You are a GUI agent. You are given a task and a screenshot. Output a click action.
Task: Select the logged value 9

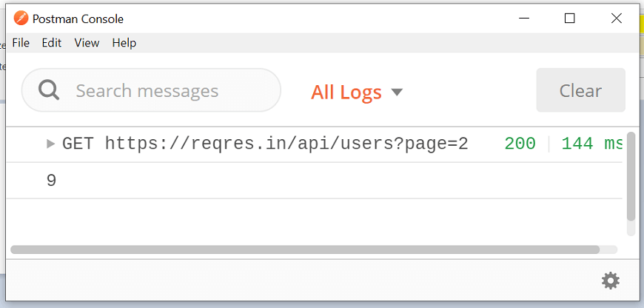[51, 180]
